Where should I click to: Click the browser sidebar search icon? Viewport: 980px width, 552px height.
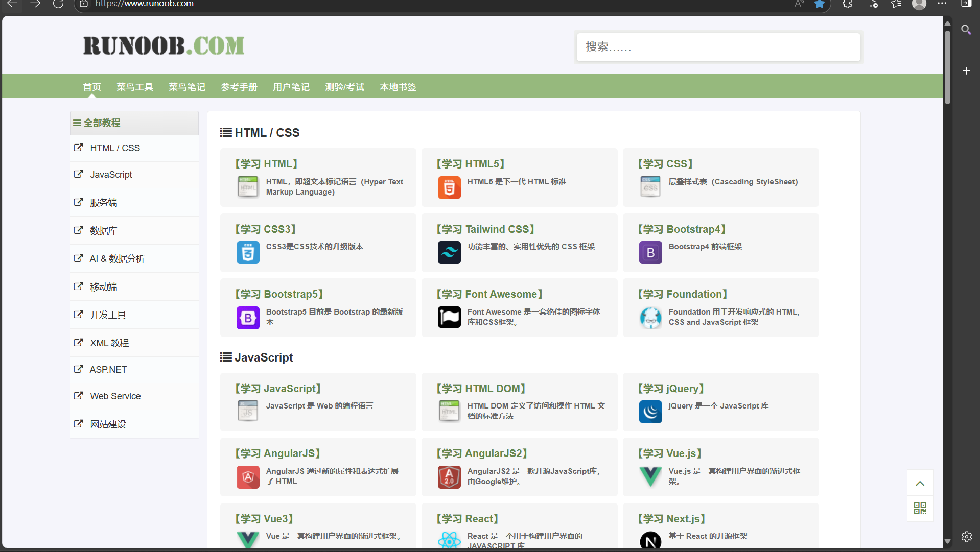[x=966, y=30]
